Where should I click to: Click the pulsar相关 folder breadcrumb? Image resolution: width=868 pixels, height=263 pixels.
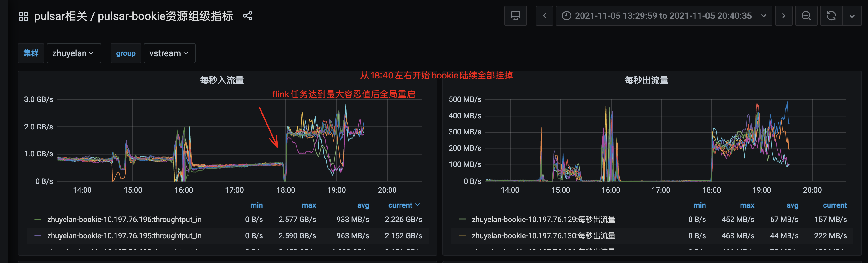61,16
